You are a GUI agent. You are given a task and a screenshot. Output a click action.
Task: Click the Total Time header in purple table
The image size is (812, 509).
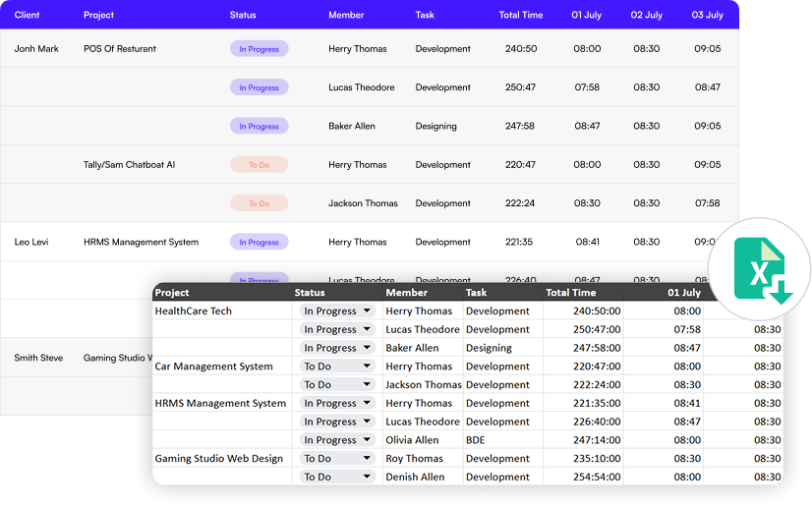pyautogui.click(x=521, y=15)
